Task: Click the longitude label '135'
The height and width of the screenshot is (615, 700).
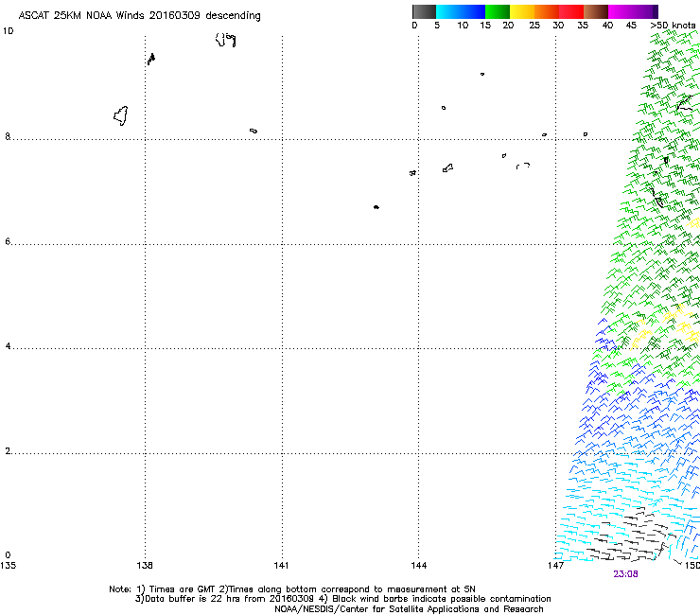Action: (8, 566)
